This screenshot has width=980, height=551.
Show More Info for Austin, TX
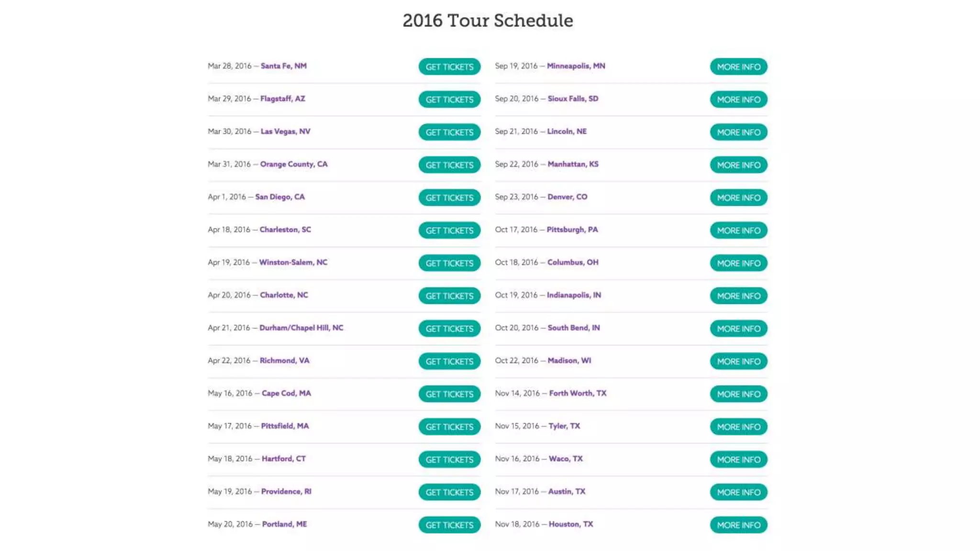click(738, 492)
